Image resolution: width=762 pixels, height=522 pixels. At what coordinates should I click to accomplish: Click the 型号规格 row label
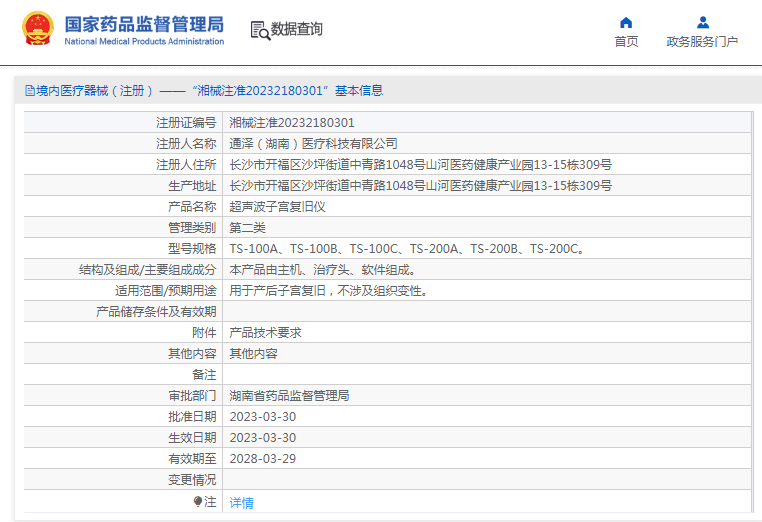[x=192, y=249]
